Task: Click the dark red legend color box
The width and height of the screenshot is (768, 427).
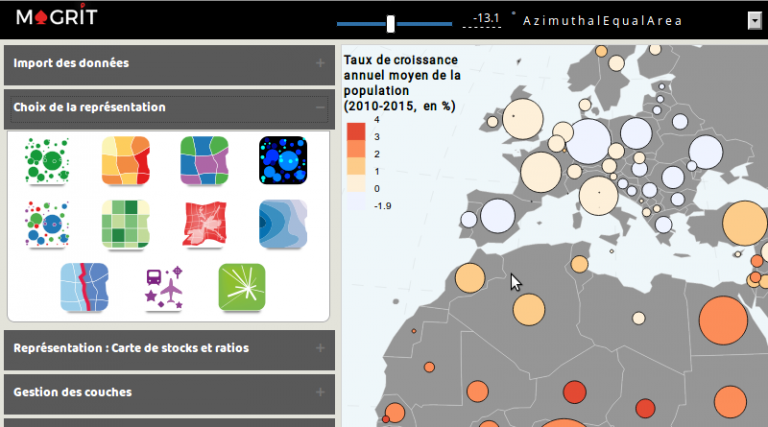Action: pyautogui.click(x=355, y=130)
